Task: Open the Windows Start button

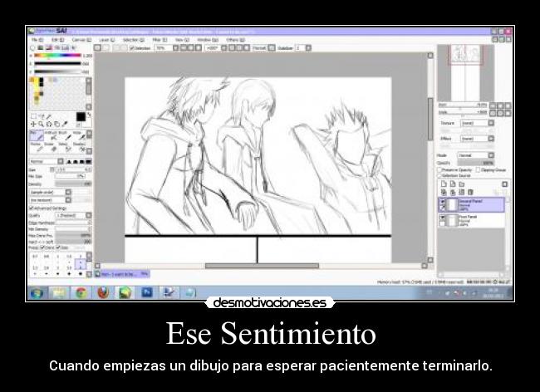Action: [x=37, y=293]
